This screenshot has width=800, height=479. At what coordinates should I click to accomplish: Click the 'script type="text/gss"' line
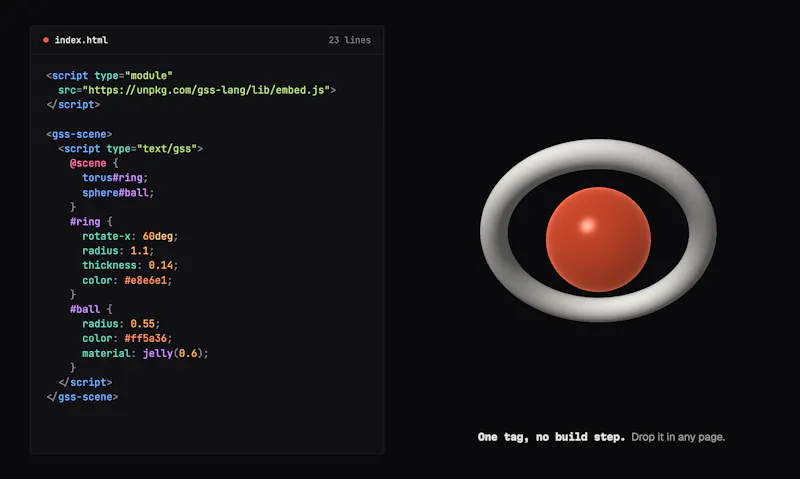click(x=131, y=149)
